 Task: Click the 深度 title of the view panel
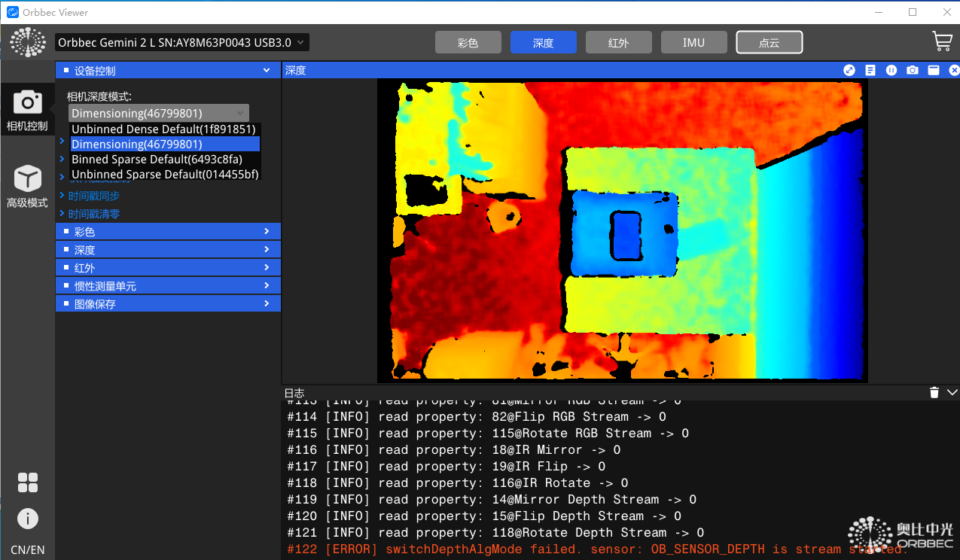coord(296,70)
